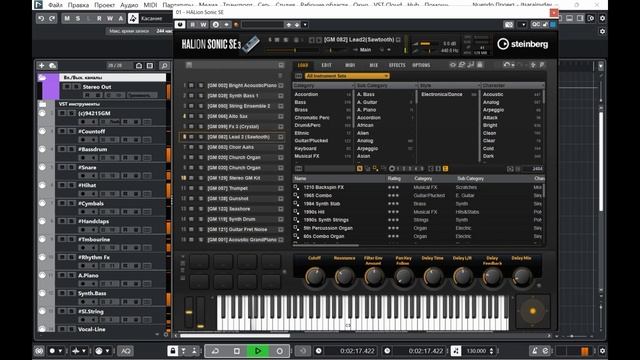Open the MIDI menu in menu bar
The width and height of the screenshot is (640, 360).
point(150,5)
